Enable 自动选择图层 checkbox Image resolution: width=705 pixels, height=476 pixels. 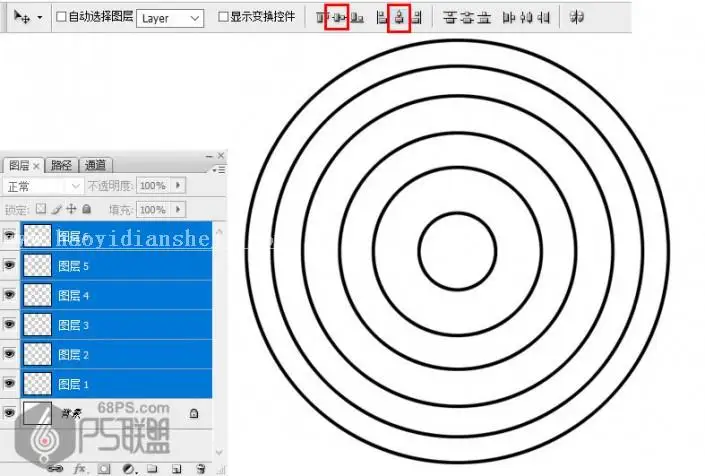pyautogui.click(x=61, y=17)
